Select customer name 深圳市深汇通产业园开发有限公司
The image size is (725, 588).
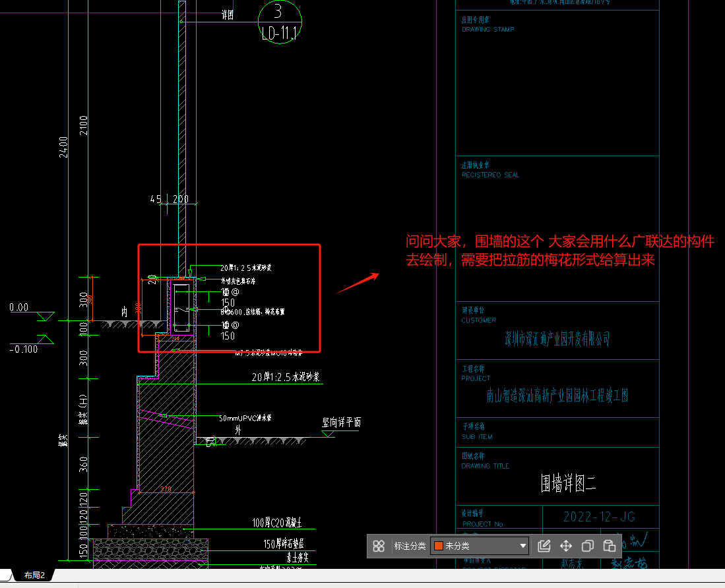click(x=557, y=339)
